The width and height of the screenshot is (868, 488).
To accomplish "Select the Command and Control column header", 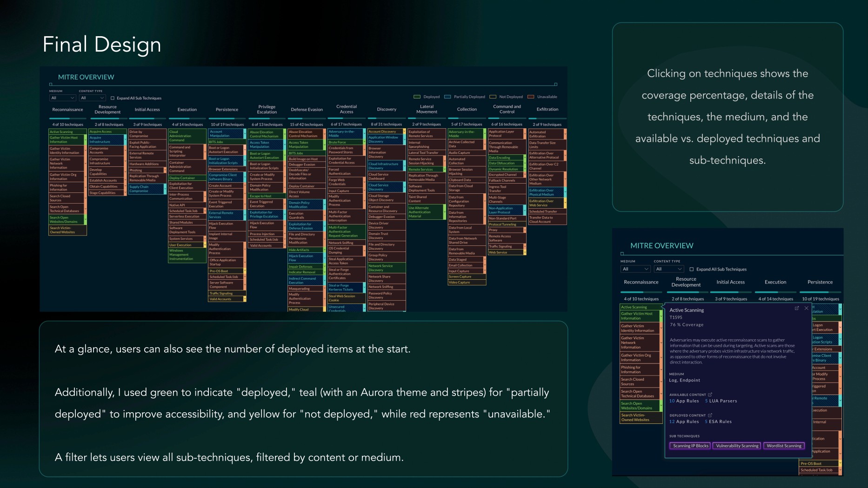I will (507, 109).
